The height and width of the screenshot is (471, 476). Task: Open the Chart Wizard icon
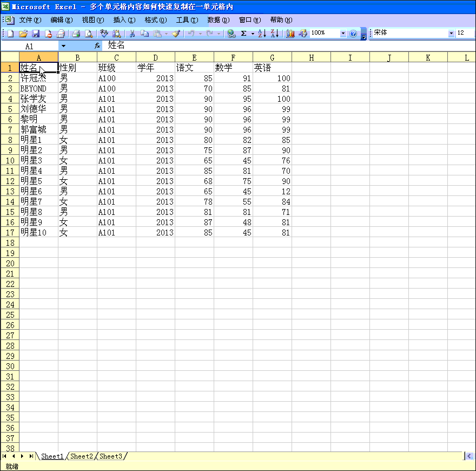[x=290, y=34]
